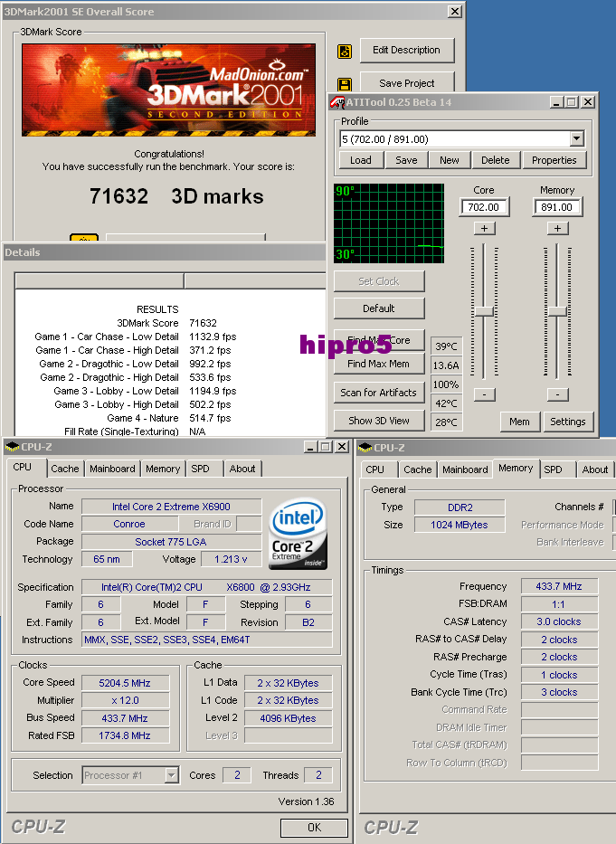Click the Memory clock field 891.00

point(557,207)
